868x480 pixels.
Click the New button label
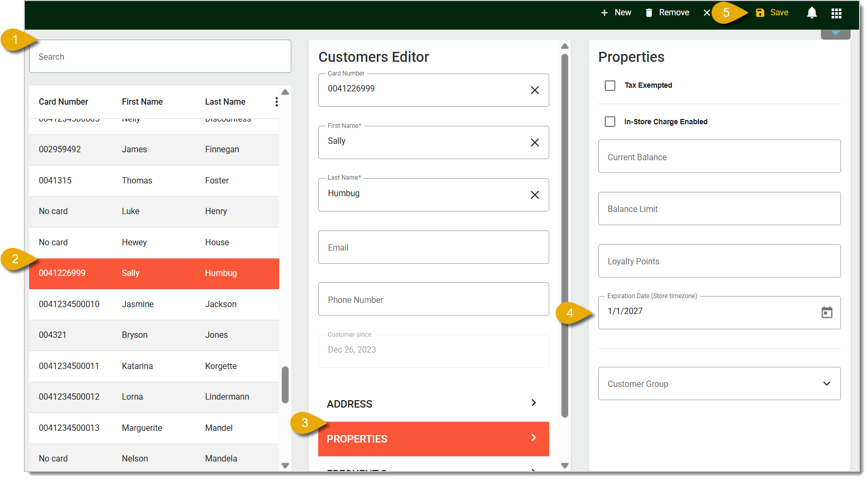point(623,13)
